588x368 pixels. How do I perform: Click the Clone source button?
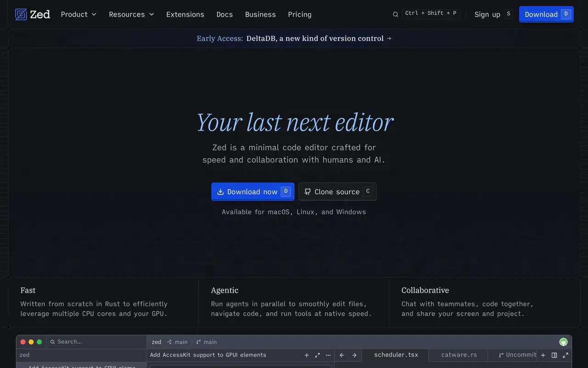click(x=337, y=191)
